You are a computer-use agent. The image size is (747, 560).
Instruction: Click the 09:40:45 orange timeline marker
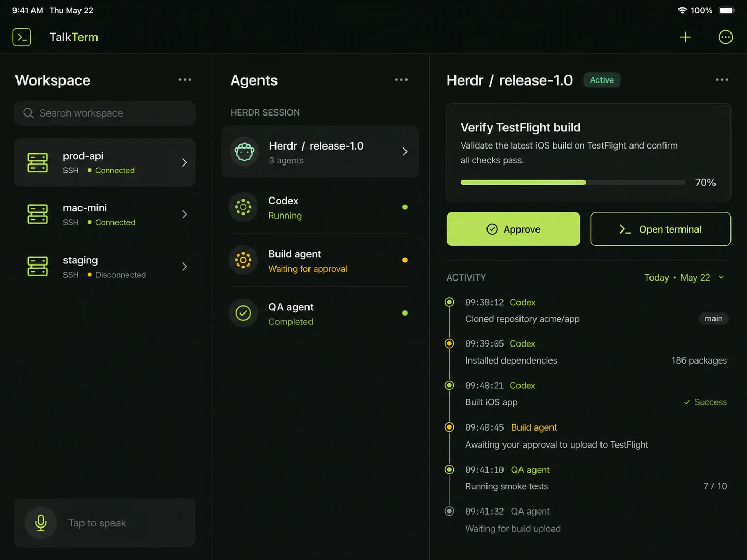tap(449, 427)
